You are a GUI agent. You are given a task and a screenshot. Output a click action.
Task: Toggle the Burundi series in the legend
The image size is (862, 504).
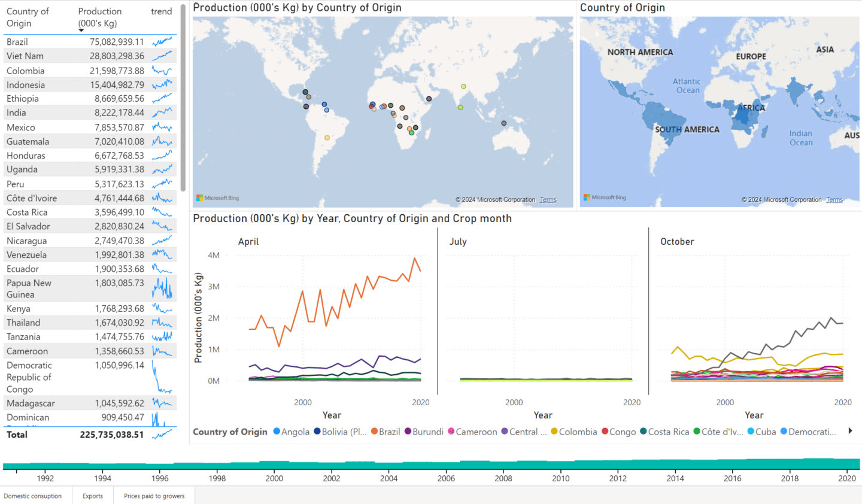(408, 432)
